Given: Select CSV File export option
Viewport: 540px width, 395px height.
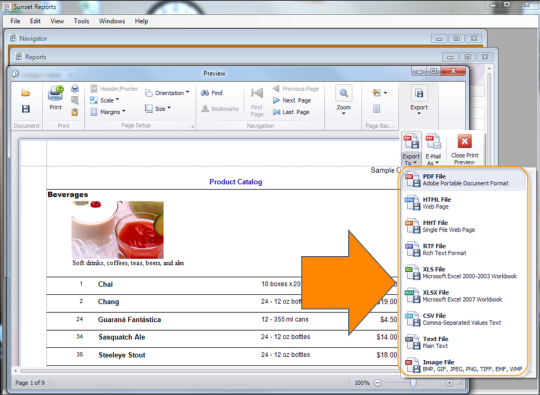Looking at the screenshot, I should click(464, 319).
